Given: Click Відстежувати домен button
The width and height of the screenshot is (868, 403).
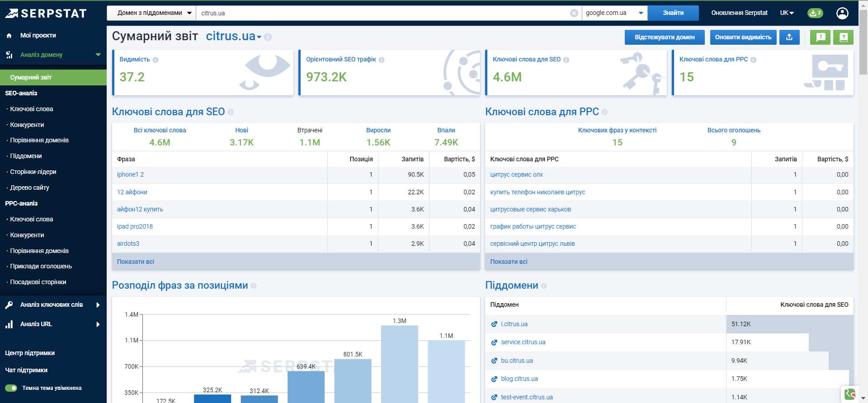Looking at the screenshot, I should (x=665, y=37).
